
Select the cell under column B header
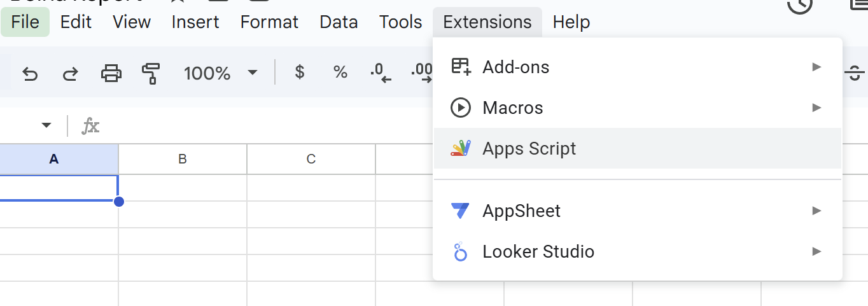tap(183, 188)
